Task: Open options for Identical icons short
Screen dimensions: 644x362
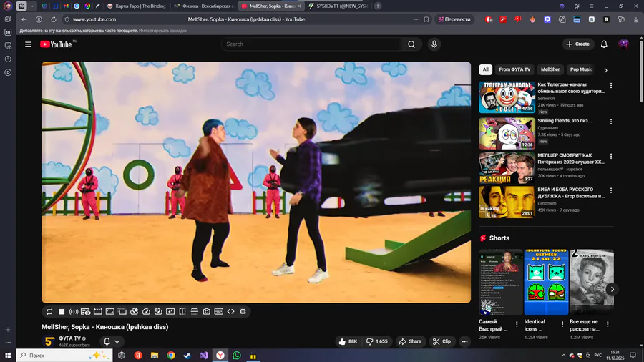Action: tap(562, 324)
